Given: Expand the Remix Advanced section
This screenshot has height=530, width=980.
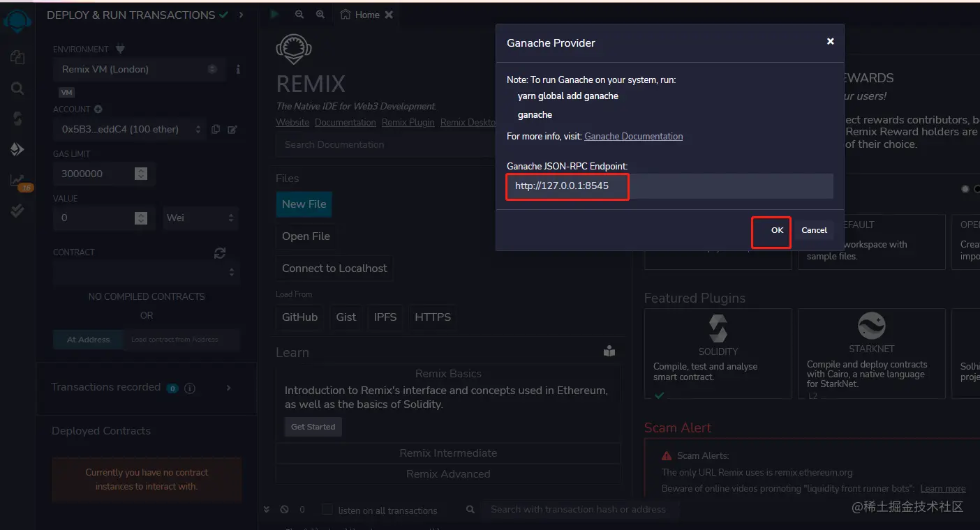Looking at the screenshot, I should point(448,474).
